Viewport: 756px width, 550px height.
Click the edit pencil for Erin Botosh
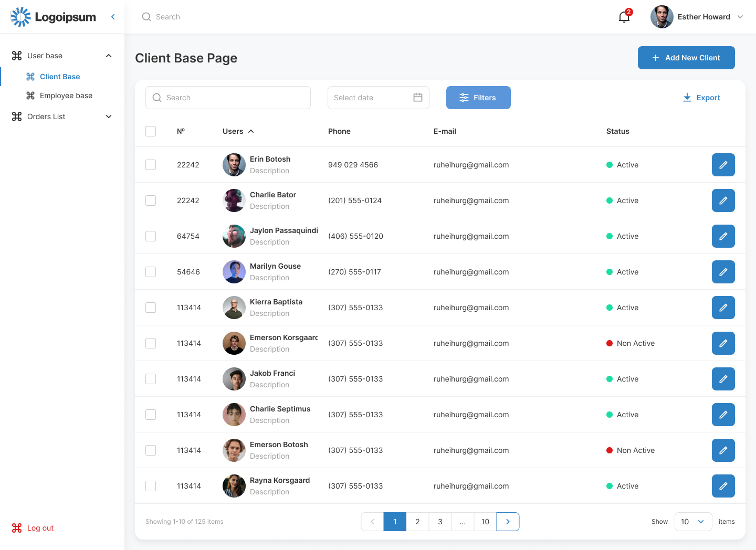click(723, 165)
